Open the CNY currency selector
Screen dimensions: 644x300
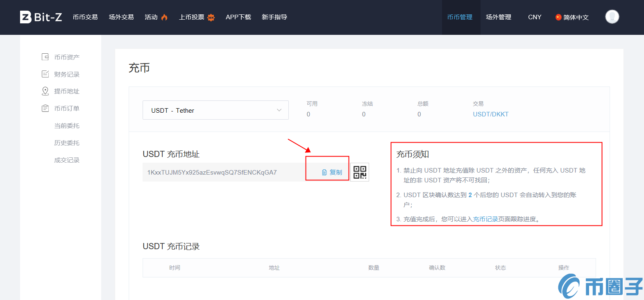click(535, 17)
